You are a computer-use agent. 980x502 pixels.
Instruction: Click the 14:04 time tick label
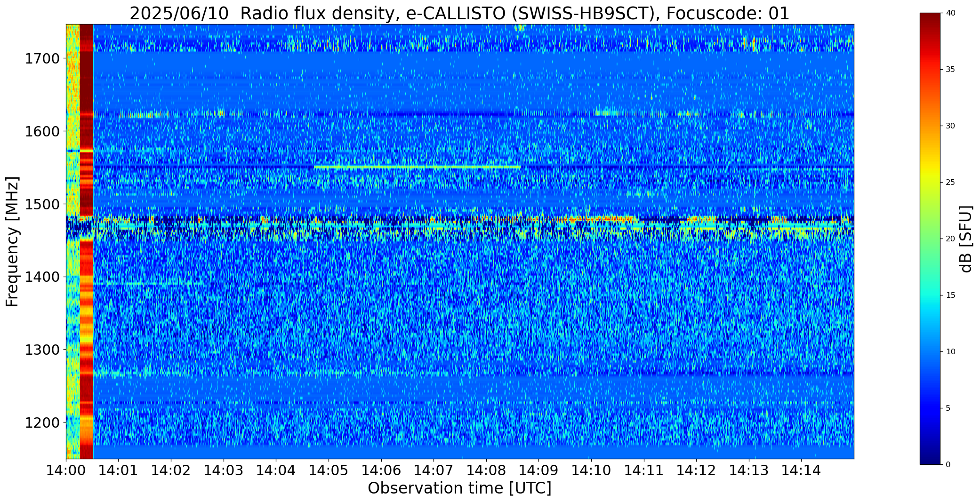tap(276, 470)
